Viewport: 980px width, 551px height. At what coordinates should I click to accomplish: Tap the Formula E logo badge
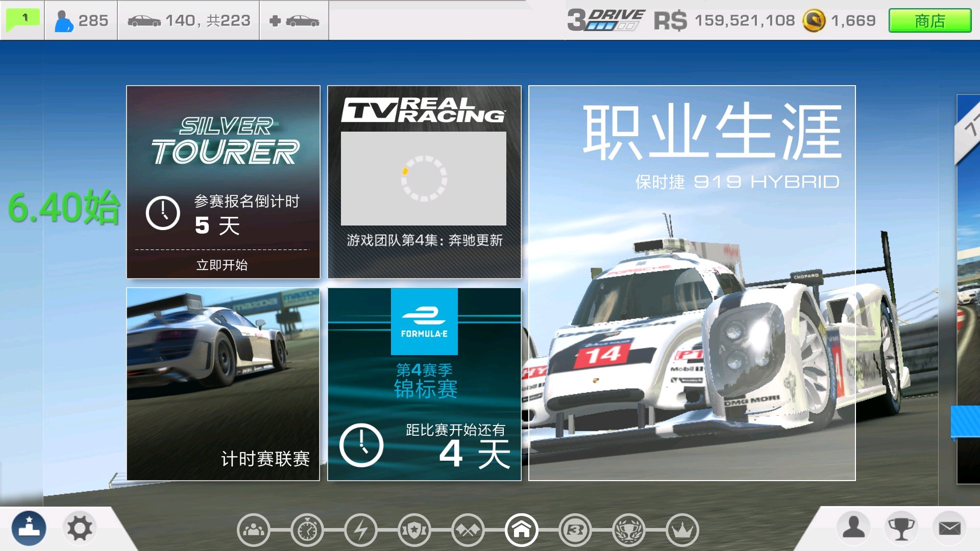click(x=424, y=321)
